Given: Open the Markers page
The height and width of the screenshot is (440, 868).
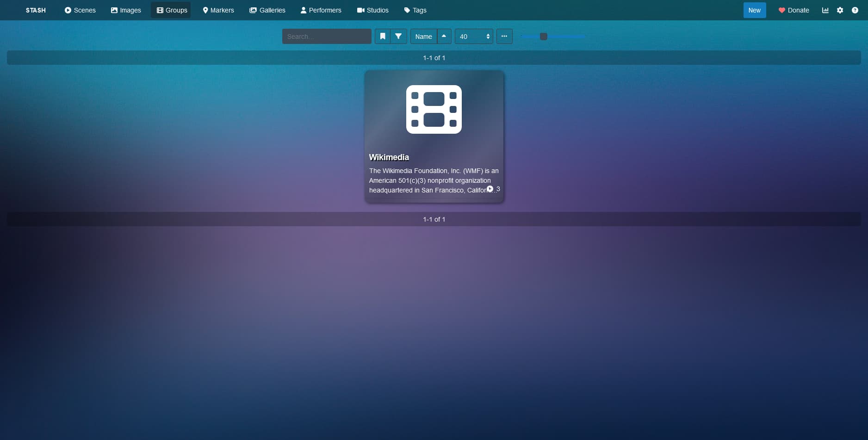Looking at the screenshot, I should [x=218, y=10].
